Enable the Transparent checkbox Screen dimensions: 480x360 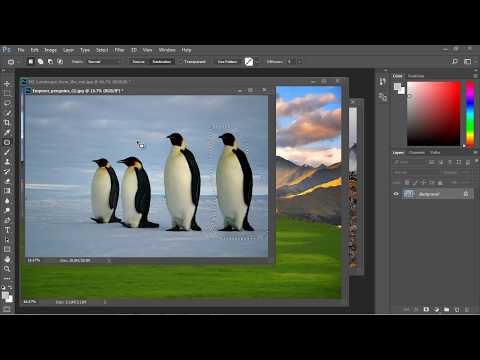pos(181,62)
